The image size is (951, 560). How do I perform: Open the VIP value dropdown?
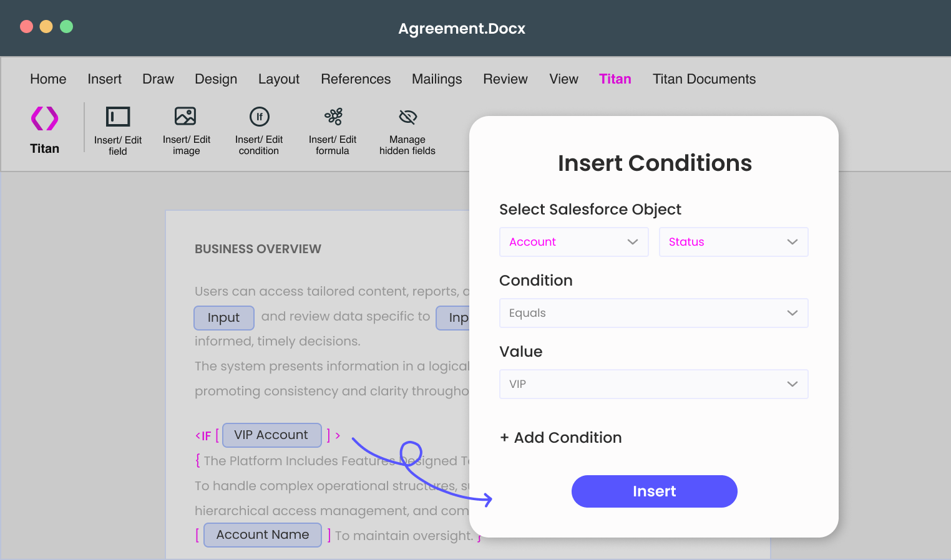click(653, 384)
